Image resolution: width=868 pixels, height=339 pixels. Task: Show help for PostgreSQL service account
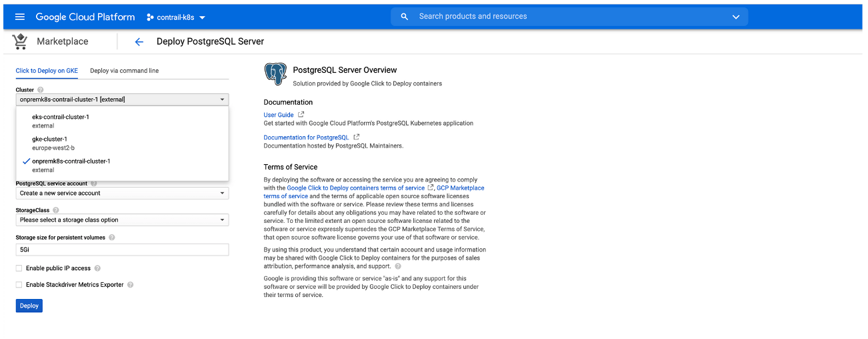94,184
